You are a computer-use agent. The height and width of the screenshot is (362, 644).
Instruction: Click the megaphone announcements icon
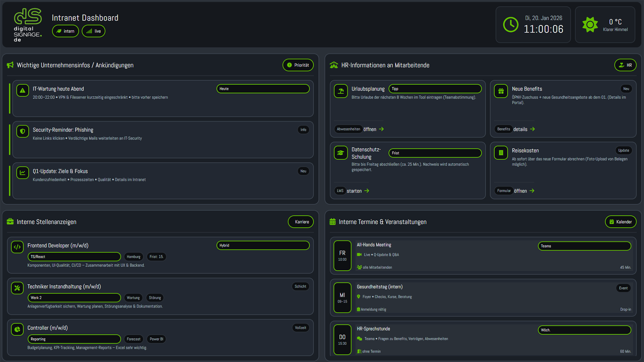(x=10, y=65)
